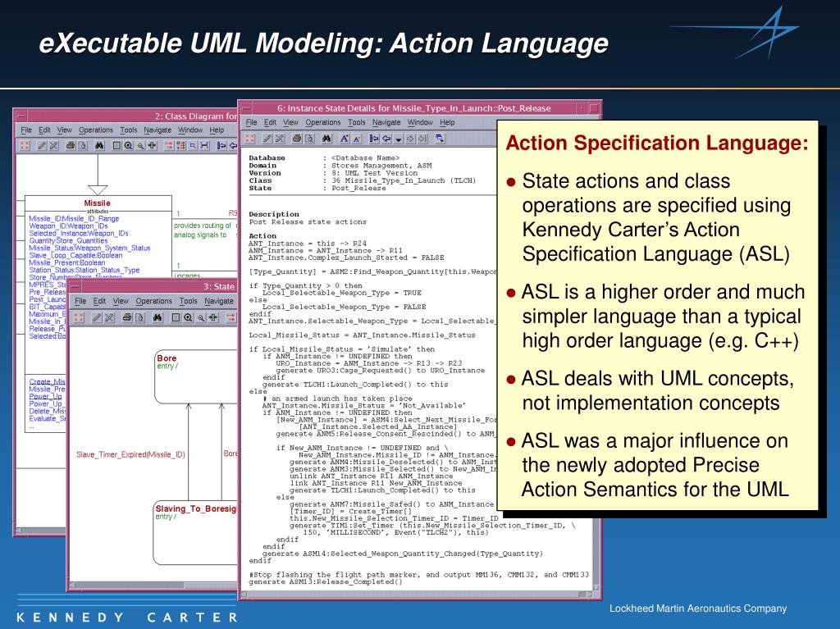Open View menu in State window
Viewport: 840px width, 629px height.
point(121,301)
